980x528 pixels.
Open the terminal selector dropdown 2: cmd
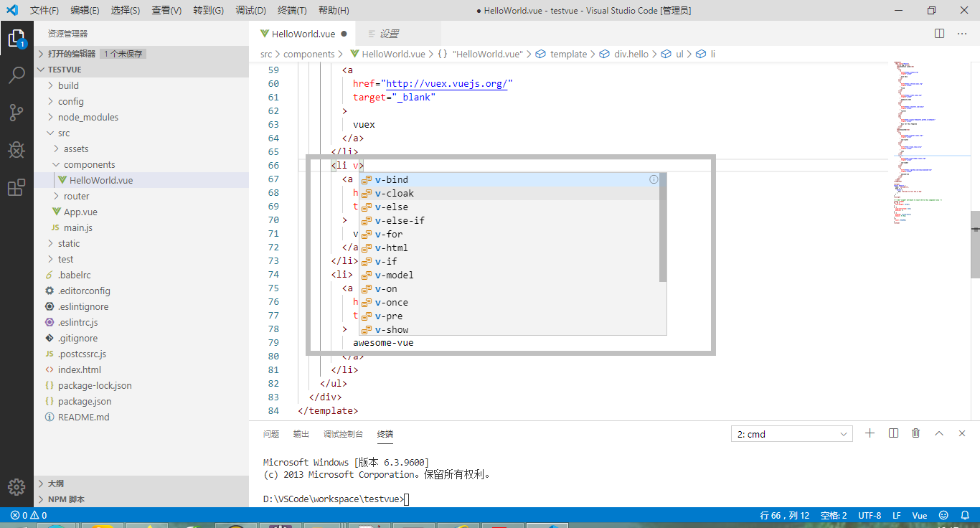tap(791, 434)
